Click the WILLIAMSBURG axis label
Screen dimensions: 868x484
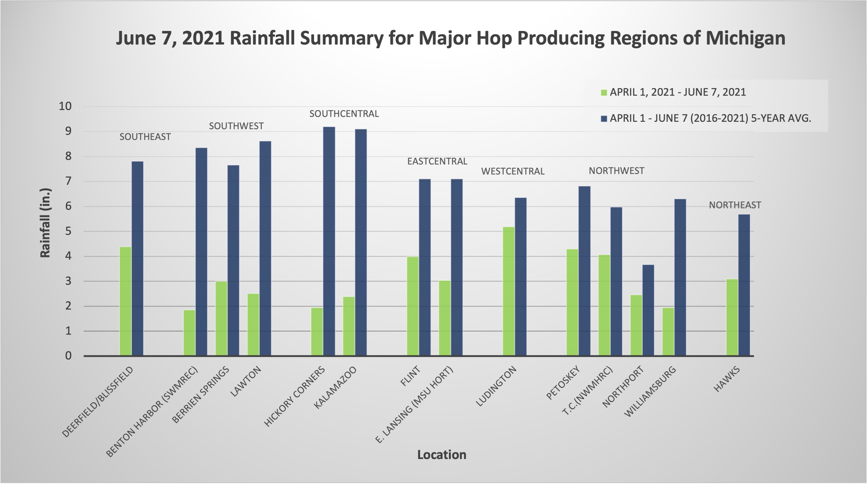650,392
